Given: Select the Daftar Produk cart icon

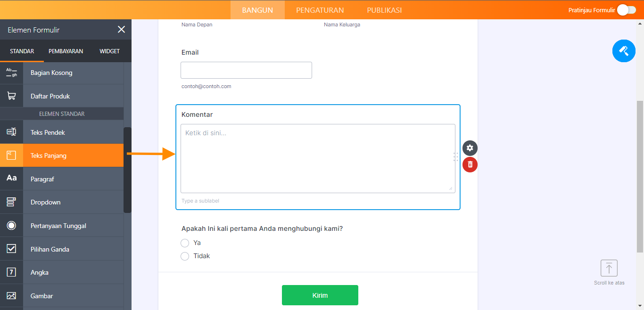Looking at the screenshot, I should (11, 96).
